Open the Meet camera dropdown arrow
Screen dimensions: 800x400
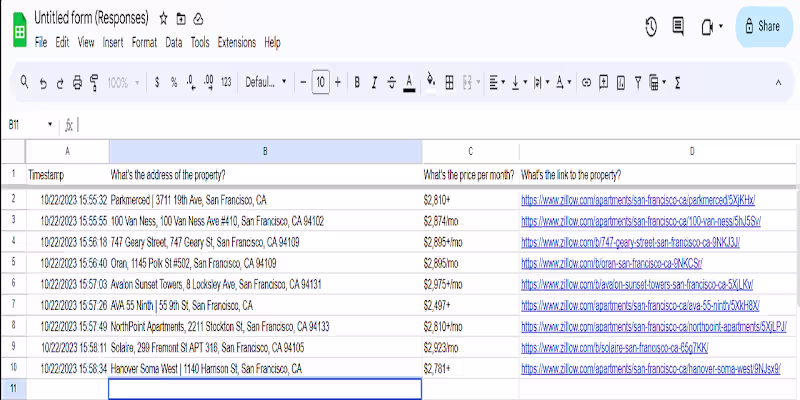click(720, 26)
